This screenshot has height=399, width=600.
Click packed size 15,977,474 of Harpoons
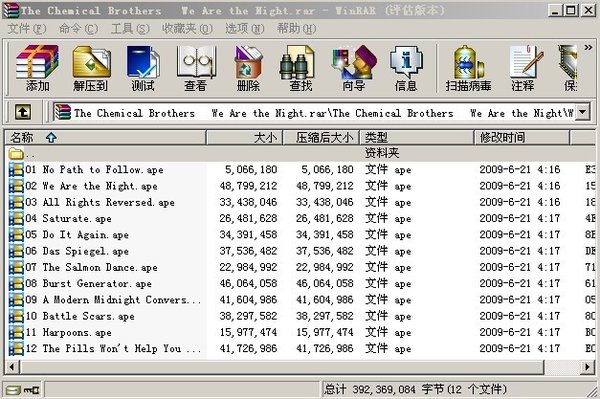(325, 332)
